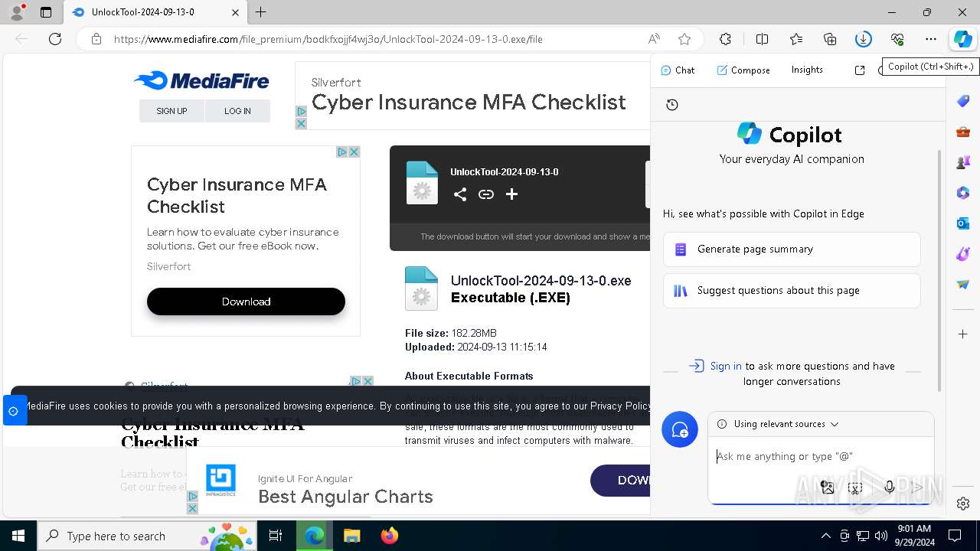Show hidden icons tray chevron
Screen dimensions: 980x551
[825, 536]
